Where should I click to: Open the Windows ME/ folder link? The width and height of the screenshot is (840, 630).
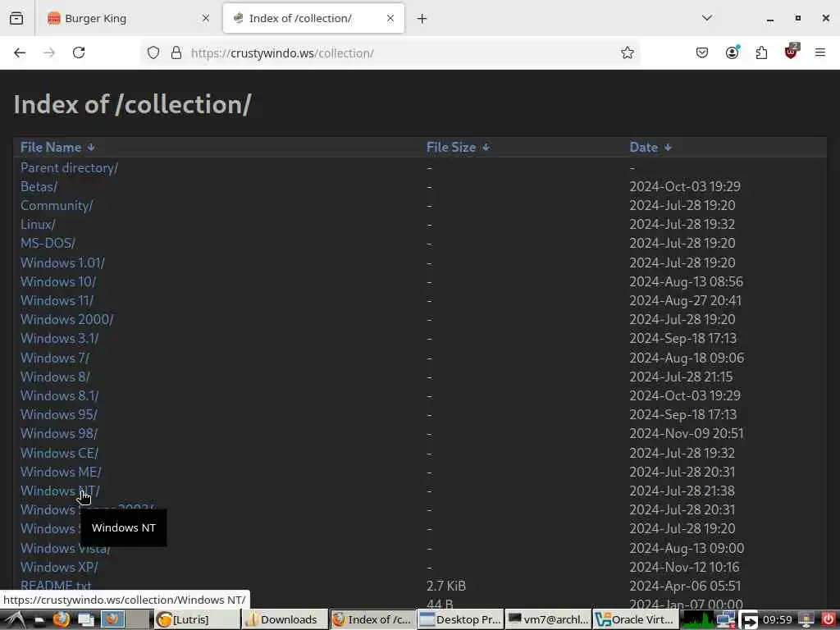pos(61,472)
